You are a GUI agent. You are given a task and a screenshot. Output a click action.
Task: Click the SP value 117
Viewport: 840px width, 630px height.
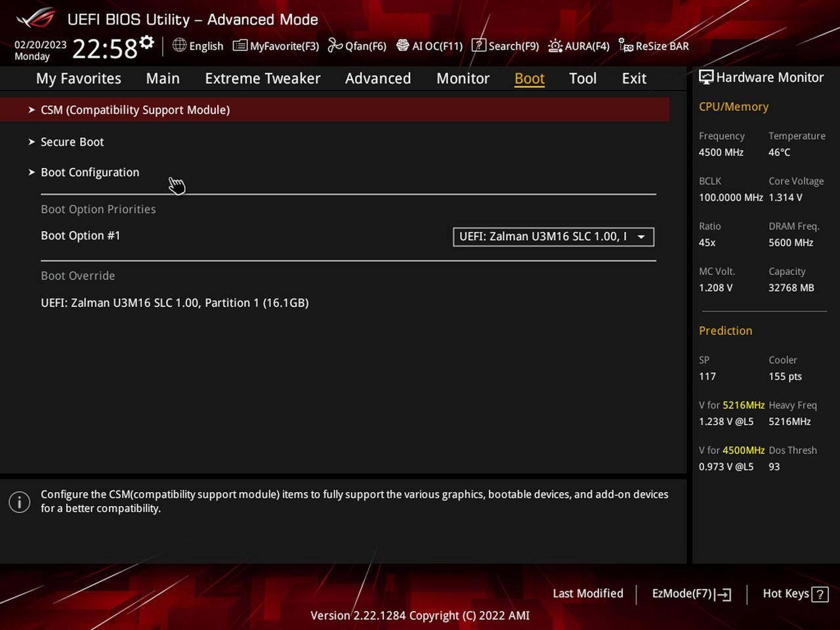707,377
